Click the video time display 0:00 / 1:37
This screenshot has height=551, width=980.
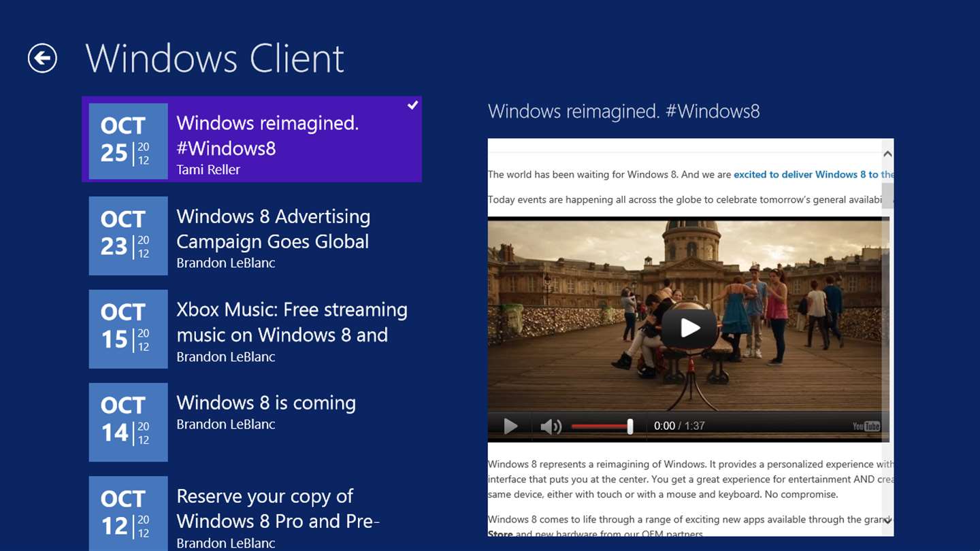(679, 426)
